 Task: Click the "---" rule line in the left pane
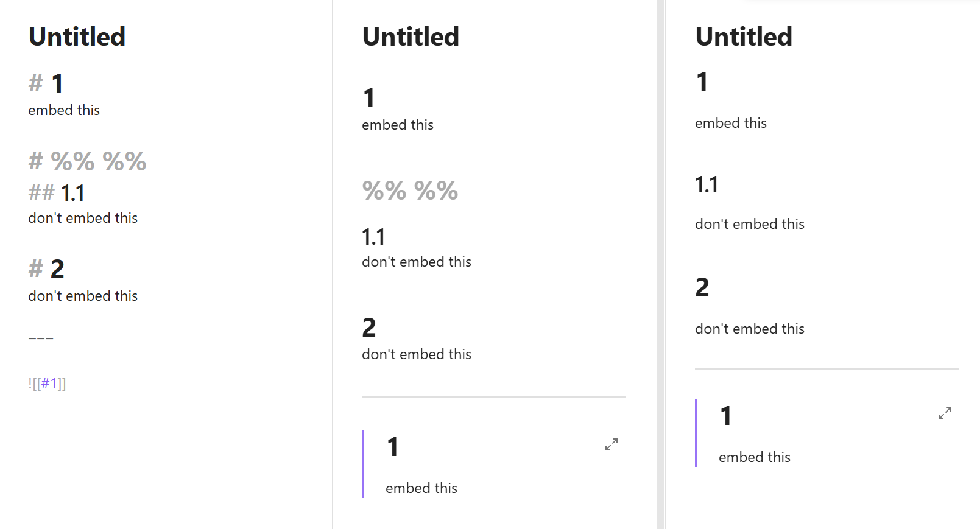click(41, 338)
